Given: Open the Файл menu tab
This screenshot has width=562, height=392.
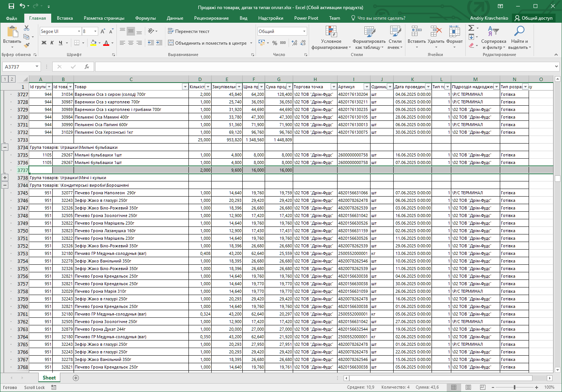Looking at the screenshot, I should pos(11,18).
